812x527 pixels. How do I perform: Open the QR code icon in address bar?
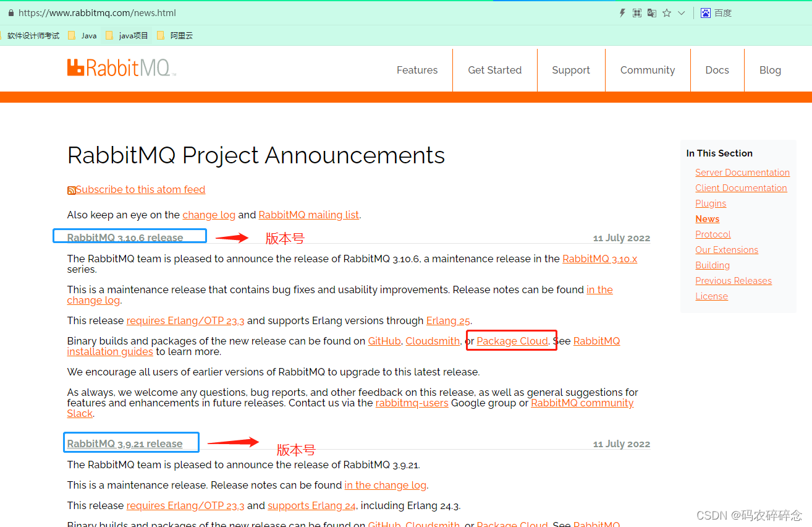(637, 13)
